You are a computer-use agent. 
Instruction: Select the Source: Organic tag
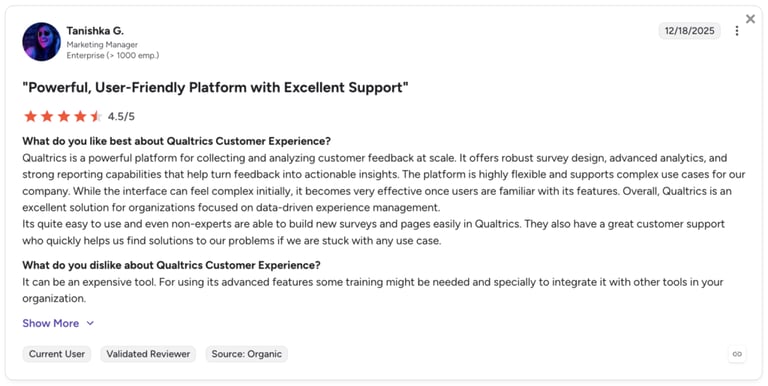click(x=246, y=354)
